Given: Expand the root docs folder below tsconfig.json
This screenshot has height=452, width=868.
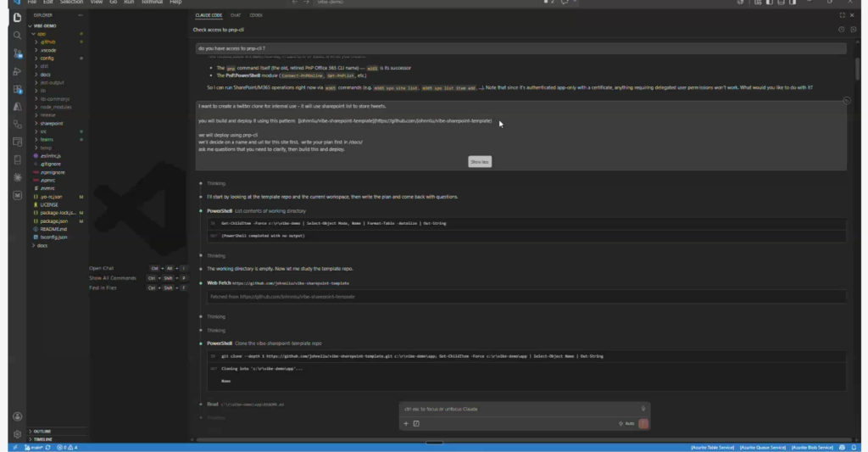Looking at the screenshot, I should 42,245.
